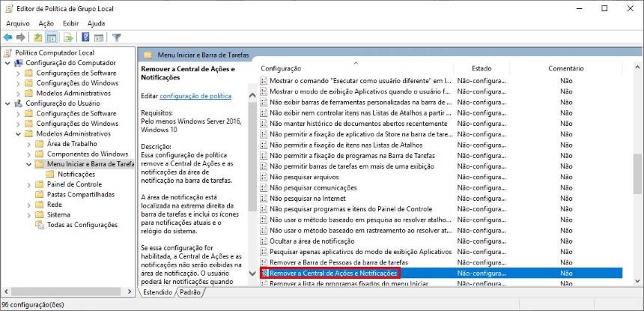Select Remover a Central de Ações e Notificações
Image resolution: width=644 pixels, height=311 pixels.
[x=442, y=273]
